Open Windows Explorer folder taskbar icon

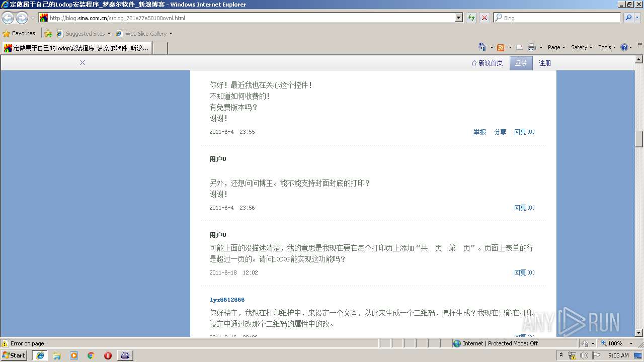tap(57, 355)
